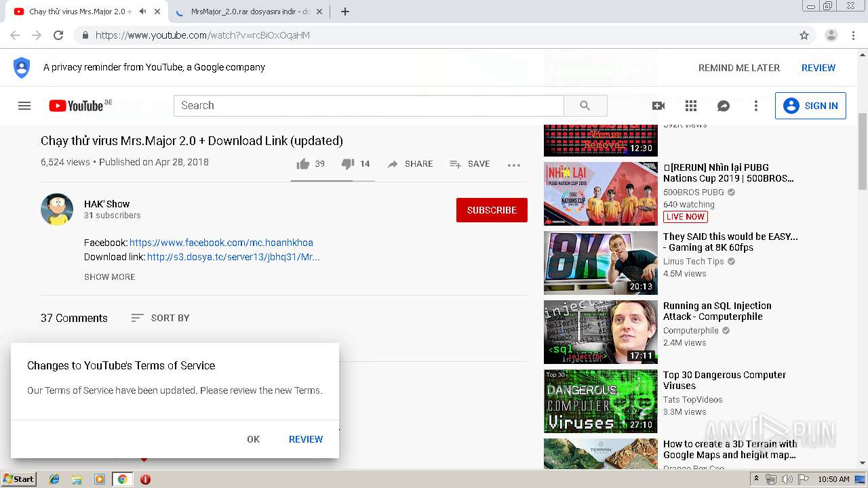Open 'How to create a 3D Terrain' title
Image resolution: width=868 pixels, height=488 pixels.
click(730, 449)
